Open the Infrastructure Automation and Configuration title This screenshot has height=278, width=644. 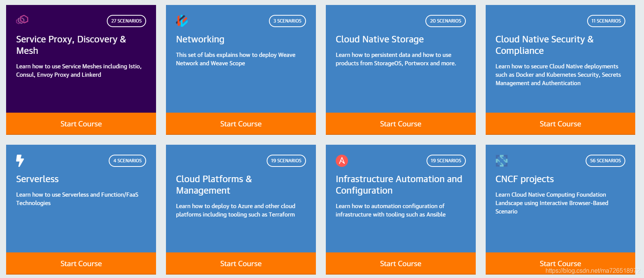tap(399, 185)
